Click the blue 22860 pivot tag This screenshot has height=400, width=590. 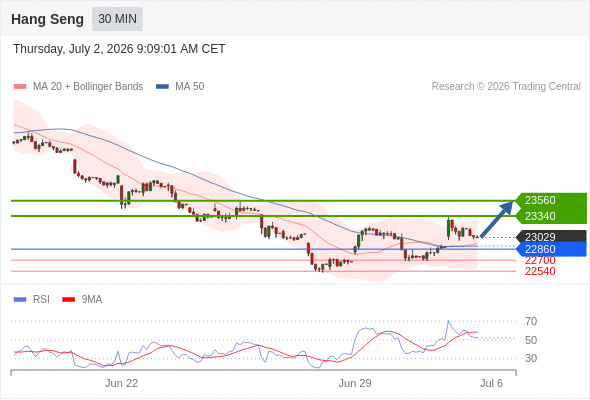click(x=551, y=249)
